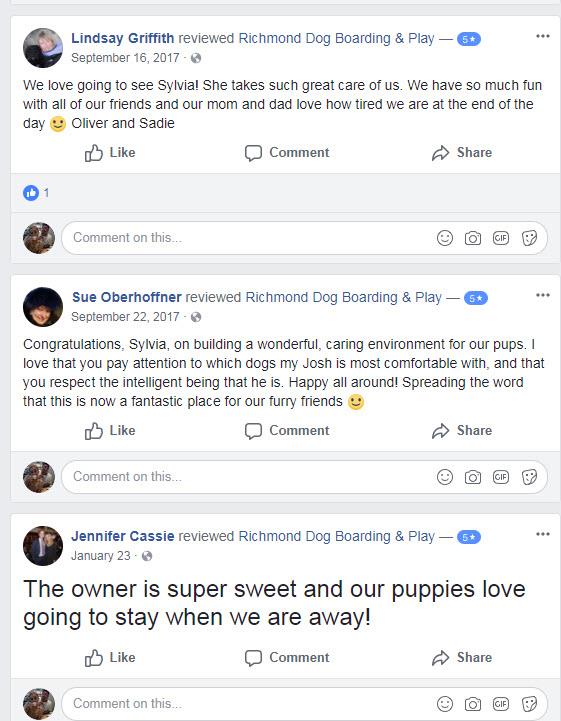Click GIF icon under Jennifer Cassie's review
The height and width of the screenshot is (721, 561).
click(x=501, y=704)
